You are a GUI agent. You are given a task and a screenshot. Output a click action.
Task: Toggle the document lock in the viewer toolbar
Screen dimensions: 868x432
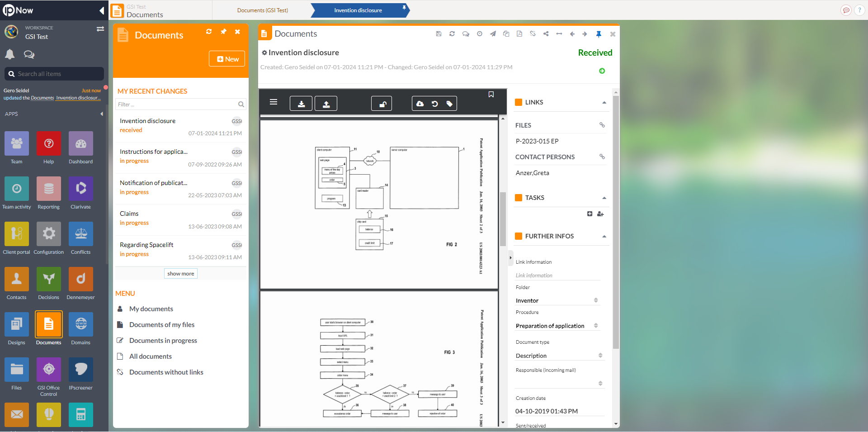tap(382, 103)
